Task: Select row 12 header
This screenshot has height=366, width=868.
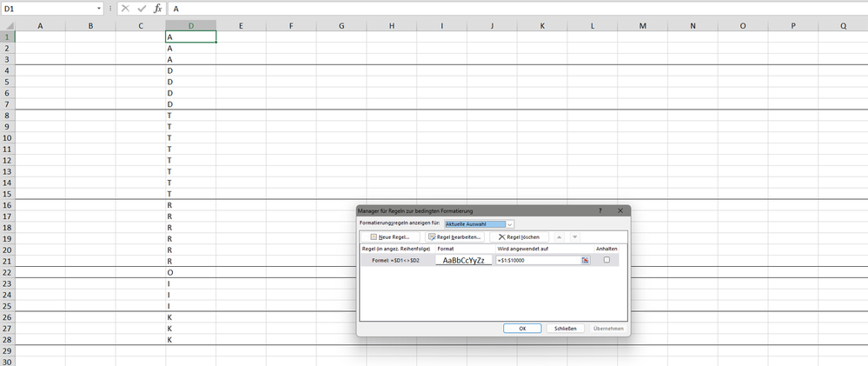Action: click(x=8, y=160)
